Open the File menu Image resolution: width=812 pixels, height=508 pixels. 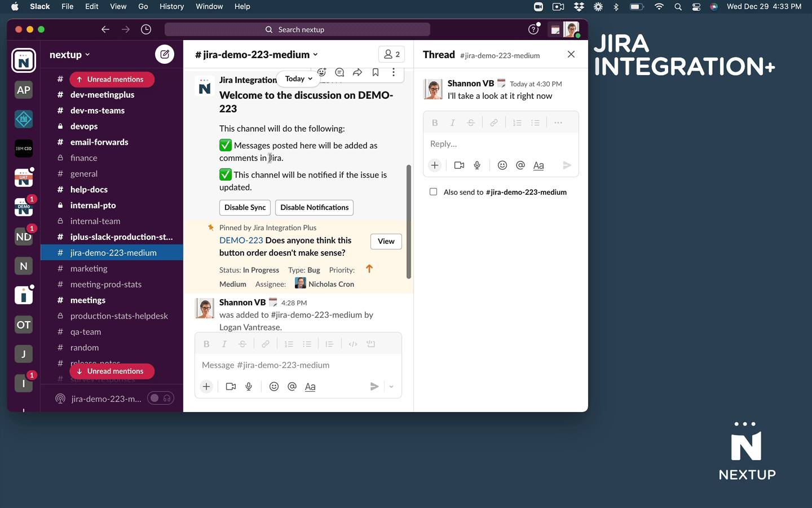tap(68, 6)
